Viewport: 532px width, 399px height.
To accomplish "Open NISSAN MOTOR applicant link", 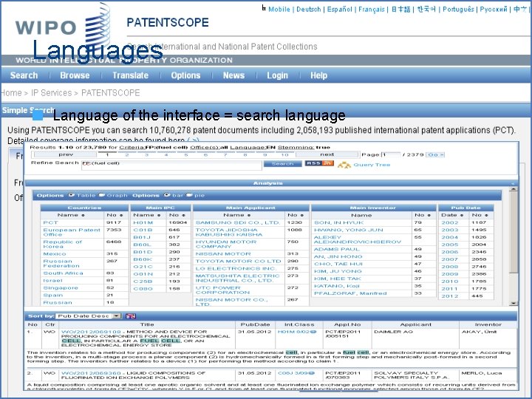I will coord(223,253).
